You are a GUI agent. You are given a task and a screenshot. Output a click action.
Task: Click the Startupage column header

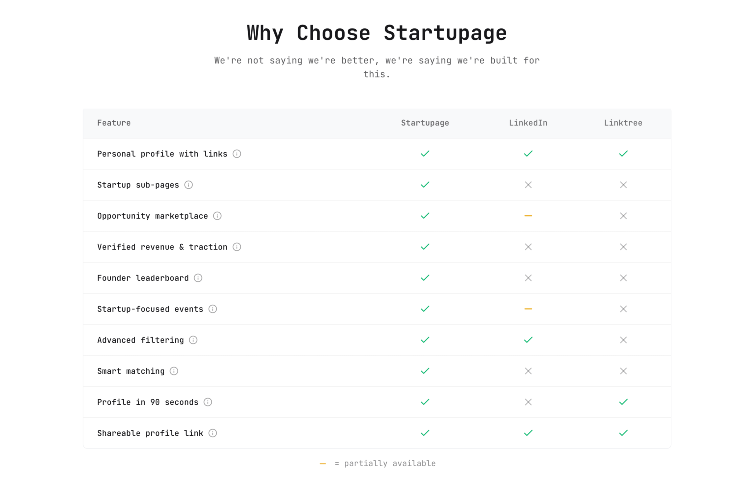pyautogui.click(x=425, y=123)
